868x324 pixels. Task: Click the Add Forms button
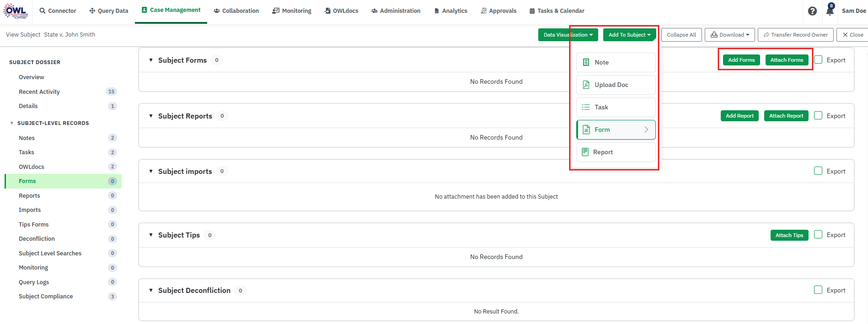741,60
